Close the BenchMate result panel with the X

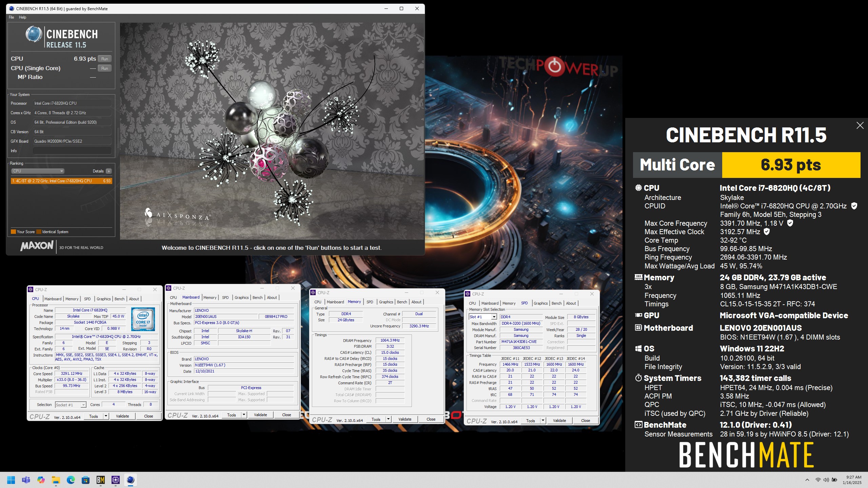[x=860, y=125]
